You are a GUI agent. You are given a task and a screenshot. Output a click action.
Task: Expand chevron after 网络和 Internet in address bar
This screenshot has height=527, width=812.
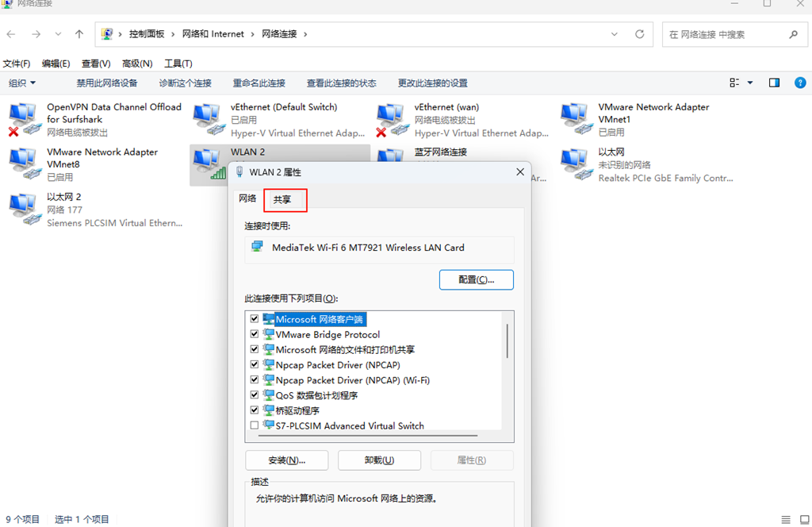point(253,34)
